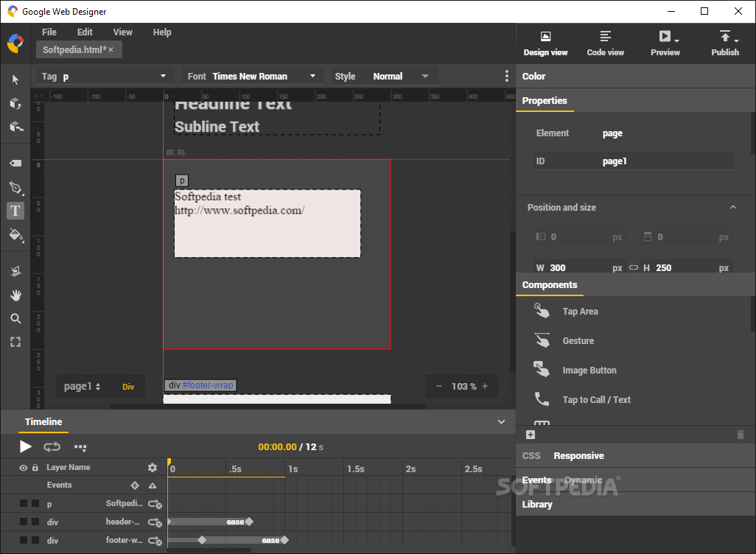Close the Softpedia.html tab

tap(111, 49)
